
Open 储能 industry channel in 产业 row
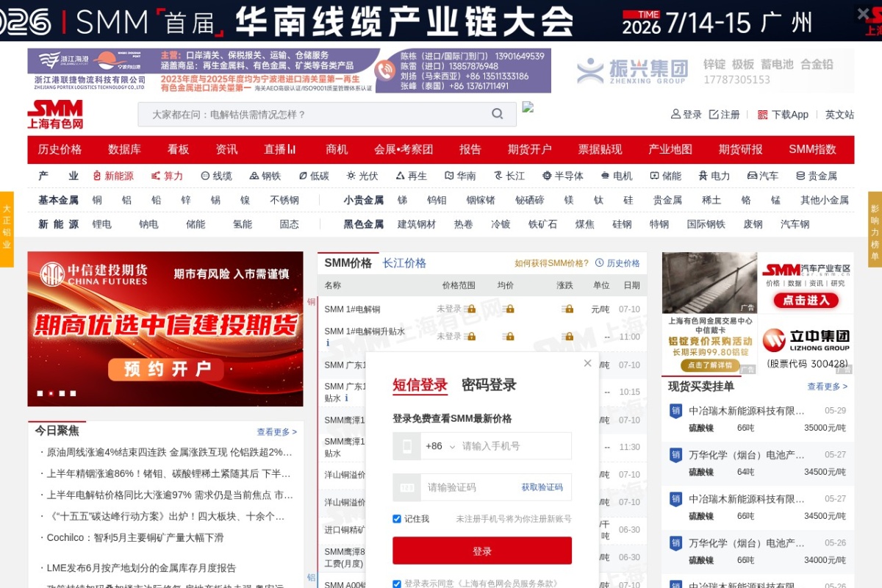pos(666,176)
